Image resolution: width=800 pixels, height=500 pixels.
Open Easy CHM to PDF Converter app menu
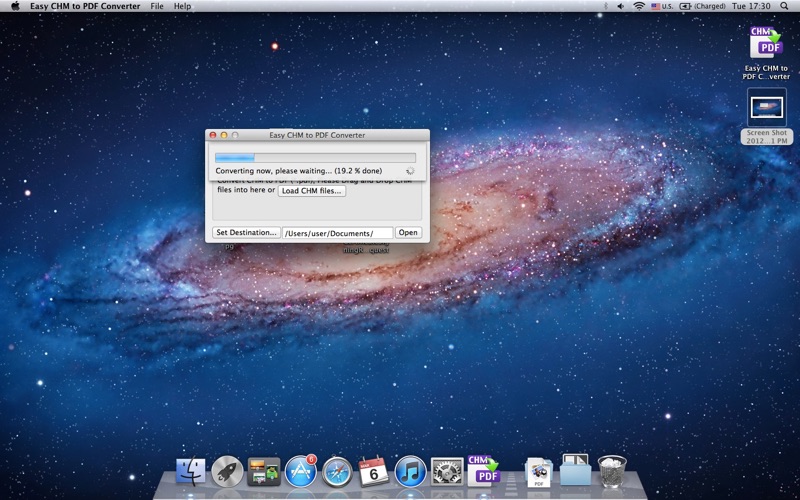tap(85, 6)
